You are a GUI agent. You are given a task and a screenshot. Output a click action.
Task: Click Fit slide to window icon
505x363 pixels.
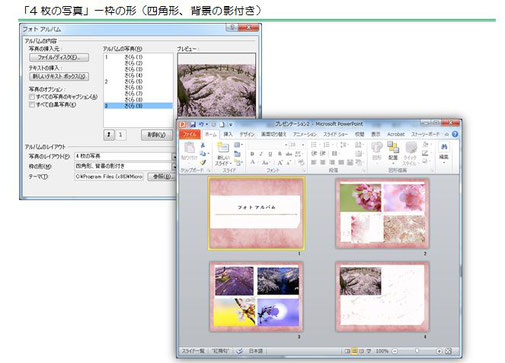(x=448, y=351)
